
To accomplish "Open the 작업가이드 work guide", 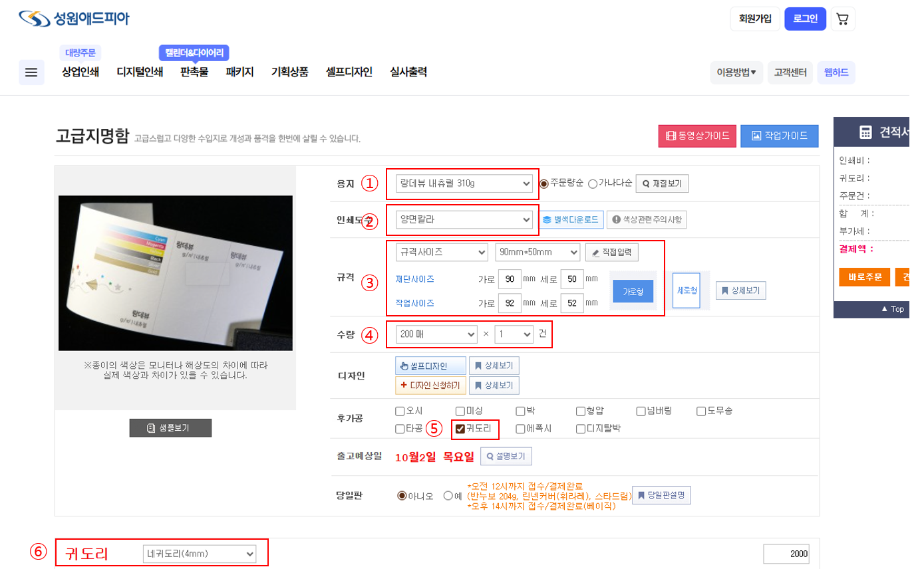I will coord(779,136).
